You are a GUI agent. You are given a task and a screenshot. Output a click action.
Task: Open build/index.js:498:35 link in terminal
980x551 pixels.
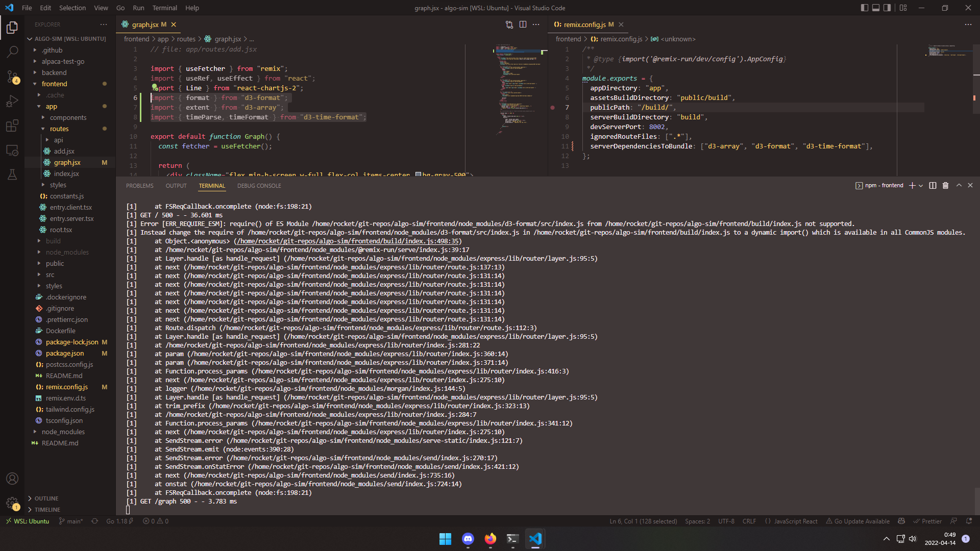347,241
